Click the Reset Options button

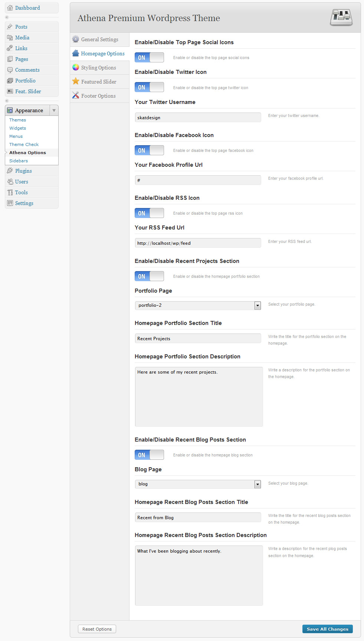click(97, 629)
